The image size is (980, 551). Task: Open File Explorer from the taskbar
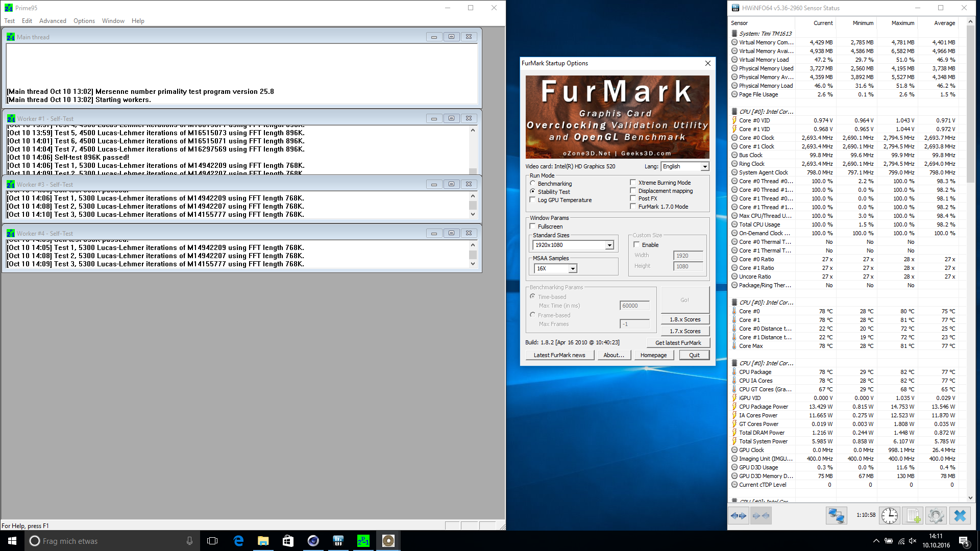click(263, 541)
